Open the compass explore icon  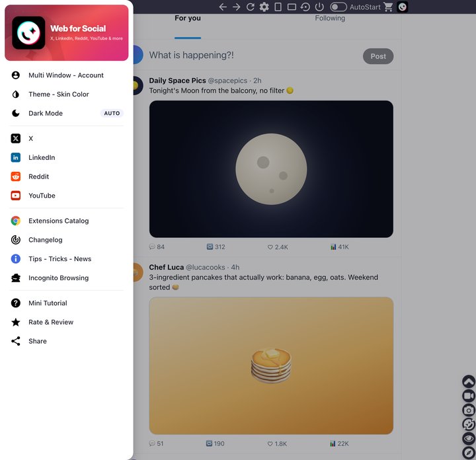469,453
